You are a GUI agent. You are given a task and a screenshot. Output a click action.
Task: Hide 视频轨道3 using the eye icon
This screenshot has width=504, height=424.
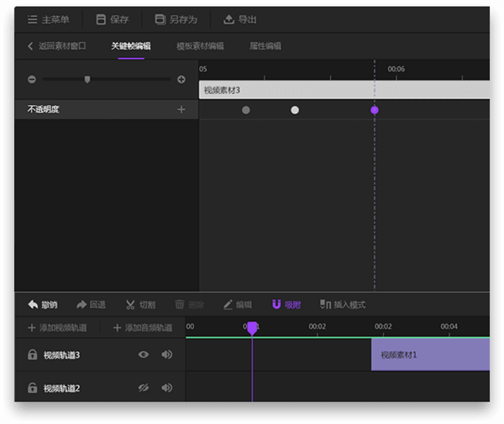(x=144, y=355)
